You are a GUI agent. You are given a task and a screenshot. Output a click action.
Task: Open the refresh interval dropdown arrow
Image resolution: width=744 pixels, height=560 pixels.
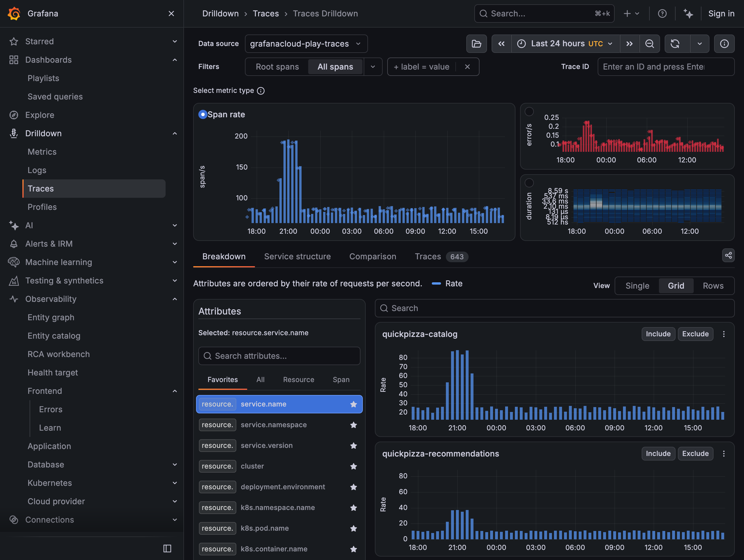[x=700, y=44]
